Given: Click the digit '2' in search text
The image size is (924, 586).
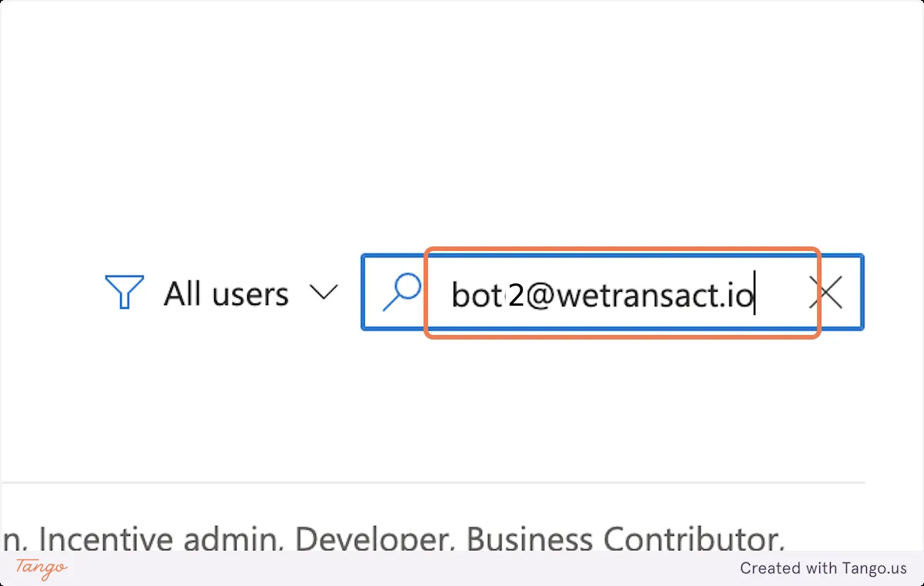Looking at the screenshot, I should pyautogui.click(x=516, y=295).
